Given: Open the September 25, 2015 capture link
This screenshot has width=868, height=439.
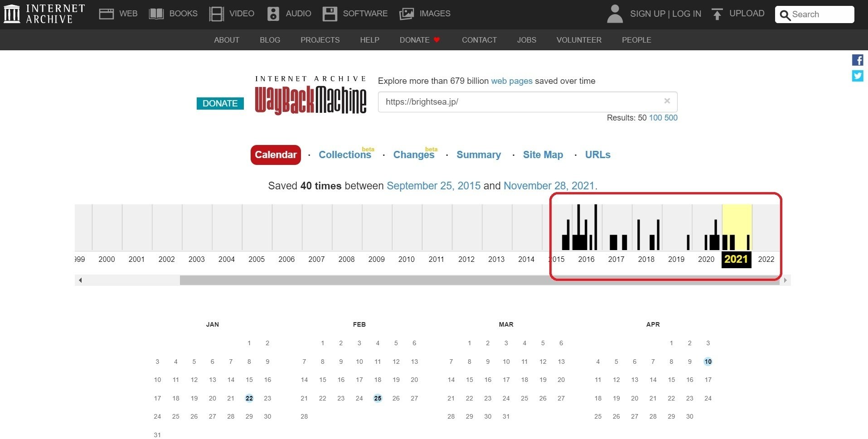Looking at the screenshot, I should click(x=433, y=186).
